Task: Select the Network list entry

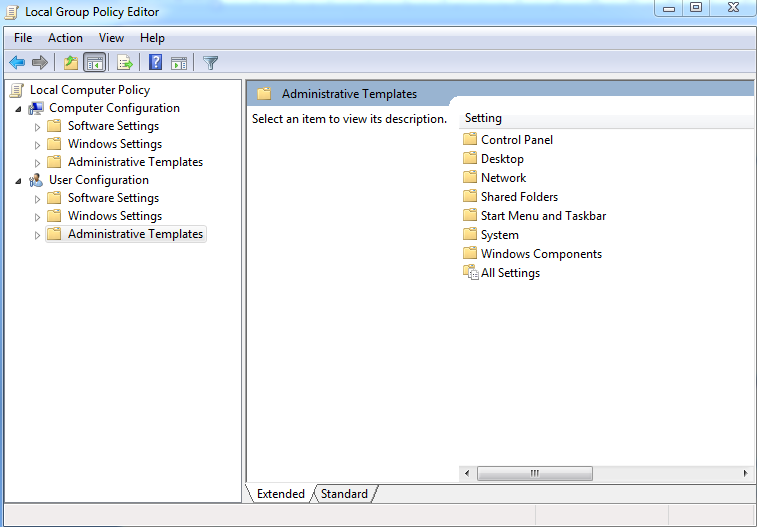Action: 504,178
